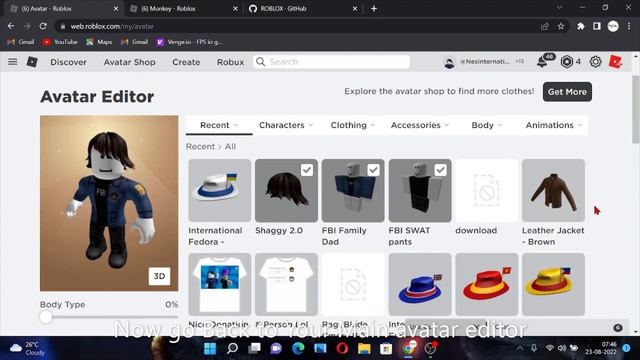The image size is (640, 360).
Task: Select the Nice Donation t-shirt thumbnail
Action: (x=220, y=284)
